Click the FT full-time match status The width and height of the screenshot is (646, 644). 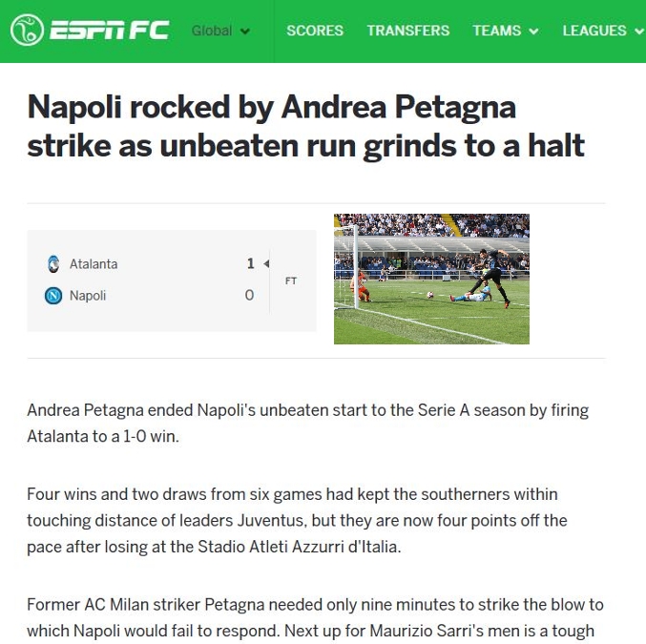click(x=291, y=280)
